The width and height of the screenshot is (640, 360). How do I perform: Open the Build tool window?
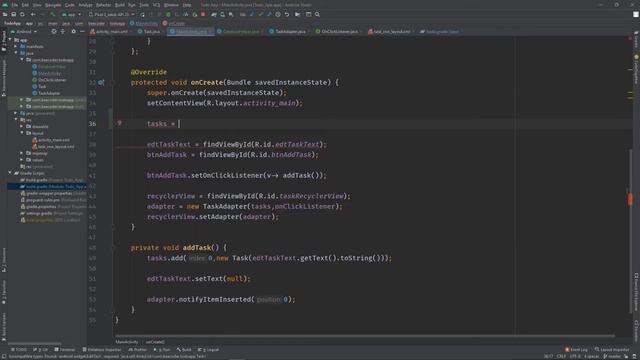click(x=184, y=350)
